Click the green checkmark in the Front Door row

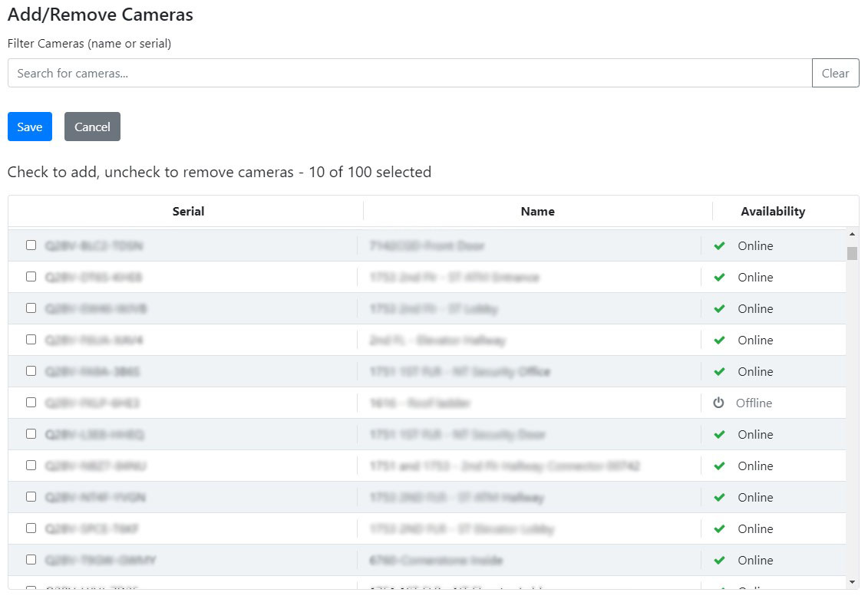click(x=719, y=246)
